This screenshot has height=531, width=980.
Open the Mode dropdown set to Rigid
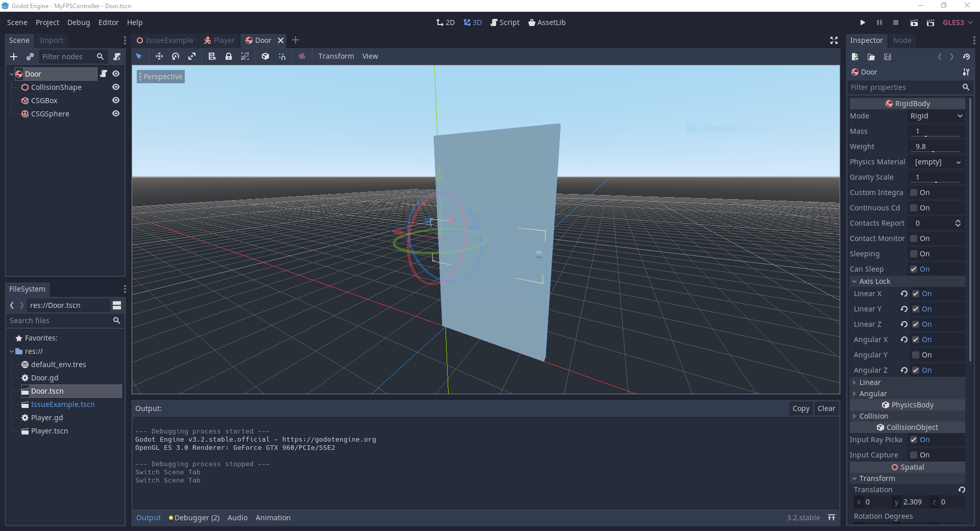point(937,116)
